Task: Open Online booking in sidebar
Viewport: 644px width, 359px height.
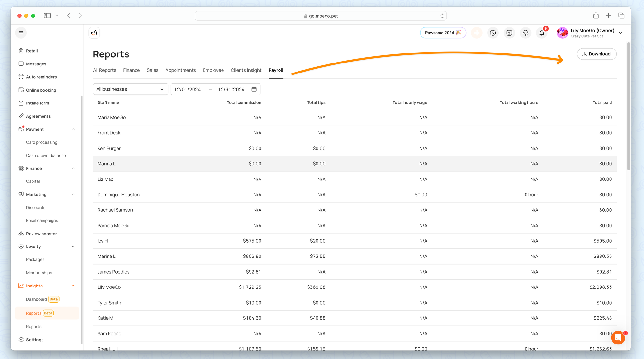Action: (x=41, y=90)
